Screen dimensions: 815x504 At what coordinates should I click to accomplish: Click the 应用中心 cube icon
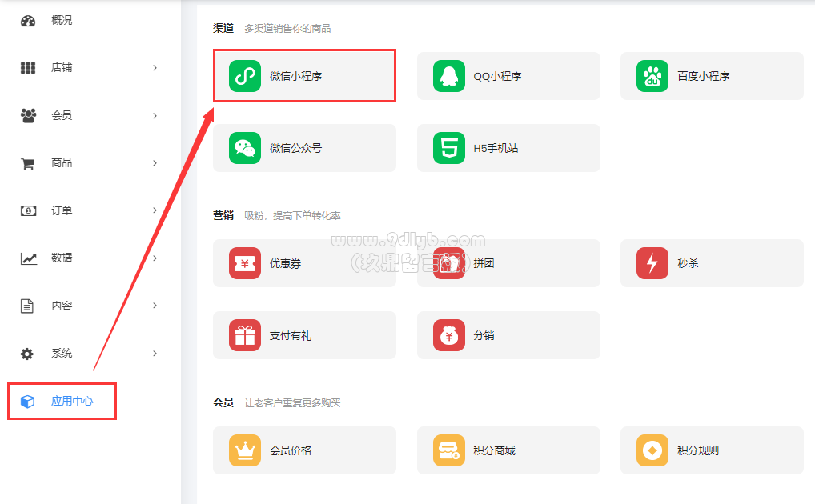pos(27,401)
